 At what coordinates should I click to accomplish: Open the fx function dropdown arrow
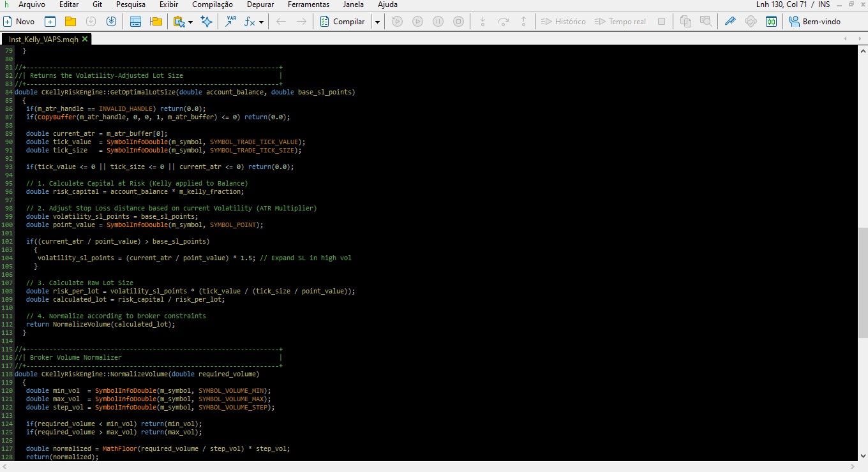click(262, 21)
